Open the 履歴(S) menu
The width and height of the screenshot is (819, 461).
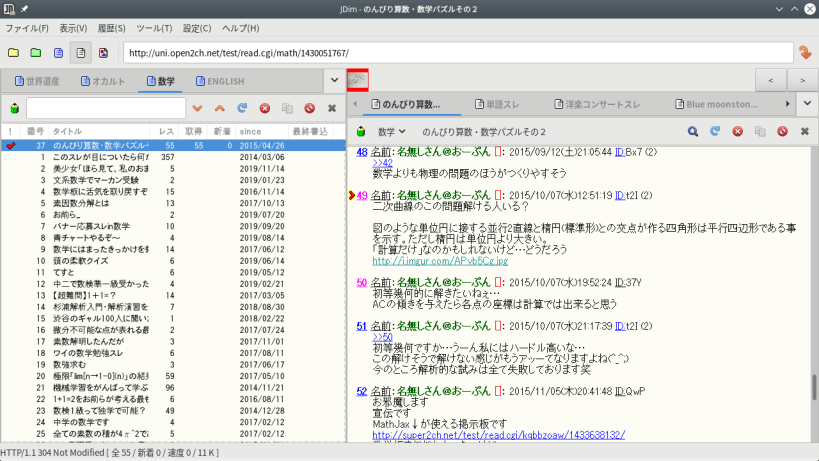click(112, 28)
